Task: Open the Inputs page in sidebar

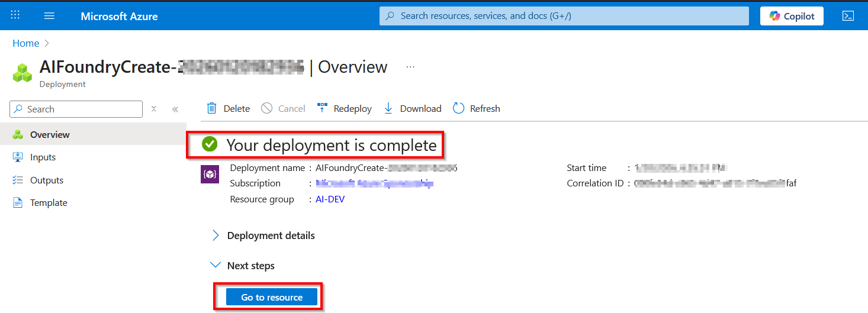Action: click(43, 157)
